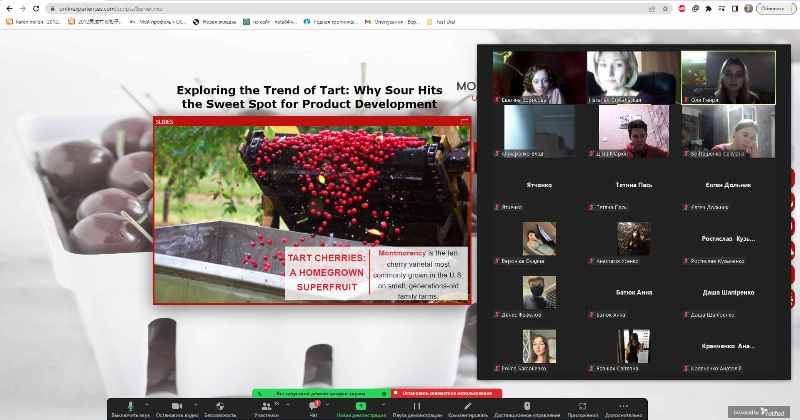This screenshot has width=800, height=420.
Task: Expand the SLIDES panel using corner icon
Action: [x=464, y=121]
